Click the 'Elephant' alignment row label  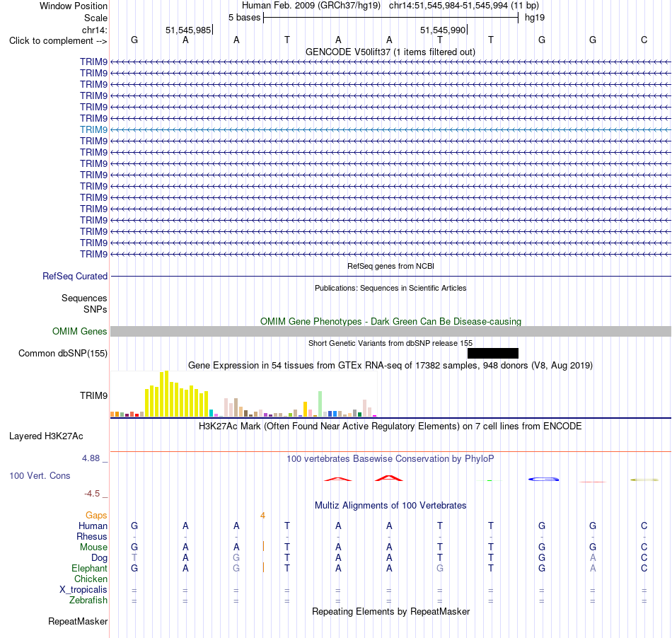click(x=90, y=568)
